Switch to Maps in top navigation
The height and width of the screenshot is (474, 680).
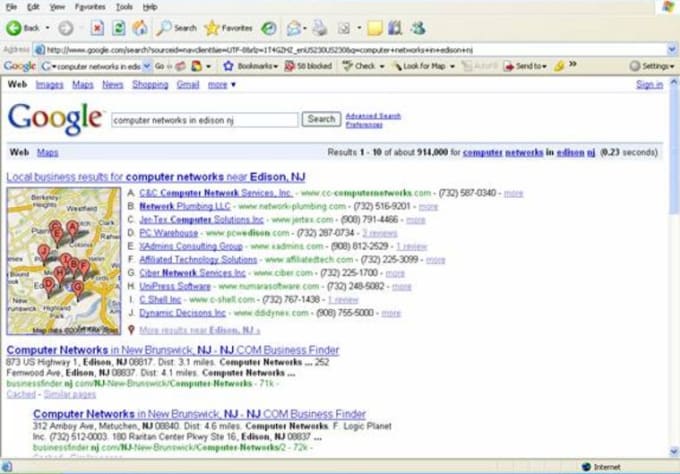coord(83,85)
